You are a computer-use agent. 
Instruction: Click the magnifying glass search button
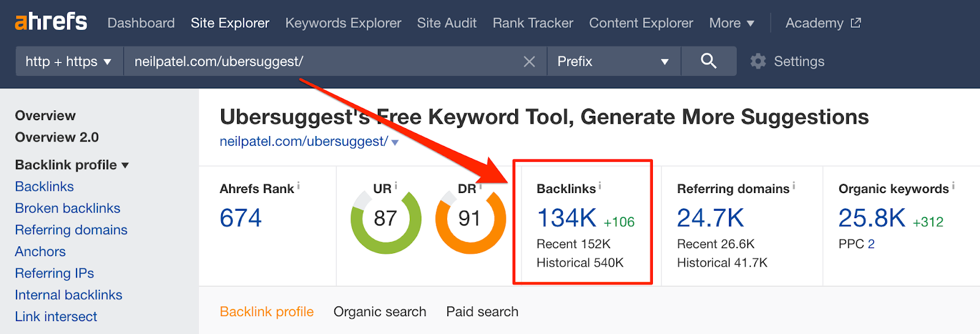[709, 61]
